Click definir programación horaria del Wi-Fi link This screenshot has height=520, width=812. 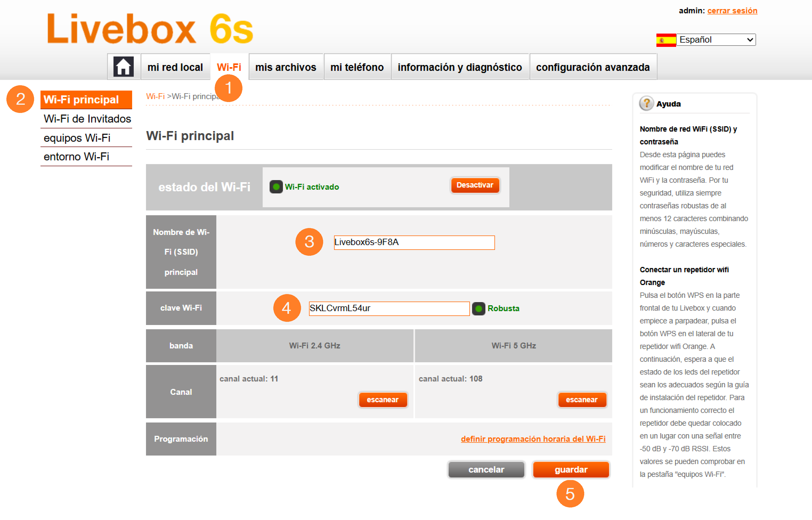point(533,439)
